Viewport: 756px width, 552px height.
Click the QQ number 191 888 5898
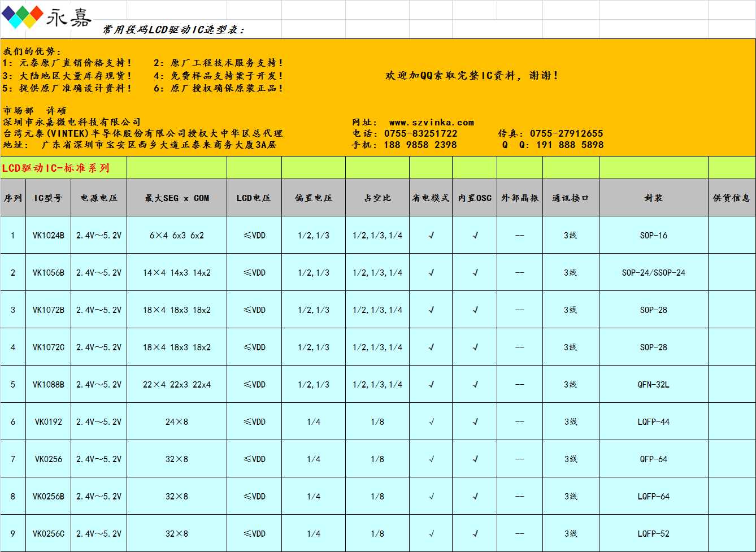pyautogui.click(x=570, y=145)
